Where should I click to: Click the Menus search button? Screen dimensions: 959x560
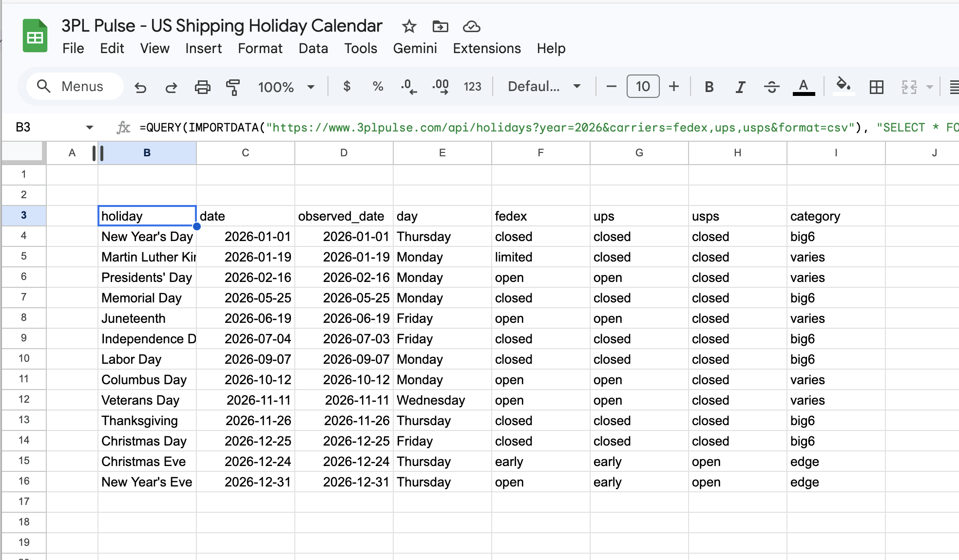pos(73,86)
